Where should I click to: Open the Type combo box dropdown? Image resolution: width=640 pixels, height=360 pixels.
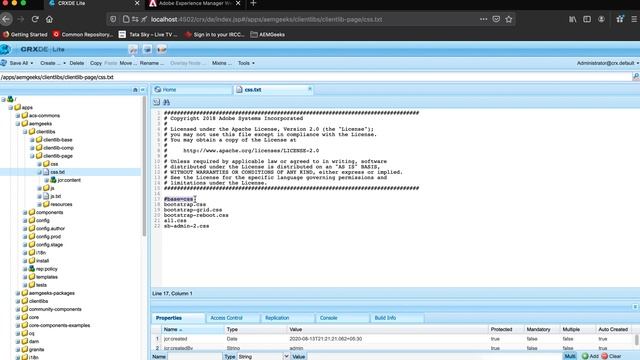pyautogui.click(x=286, y=356)
